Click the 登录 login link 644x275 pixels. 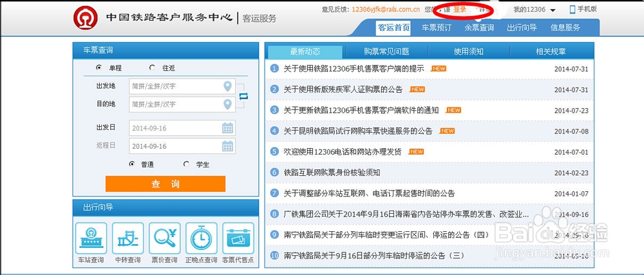coord(460,9)
